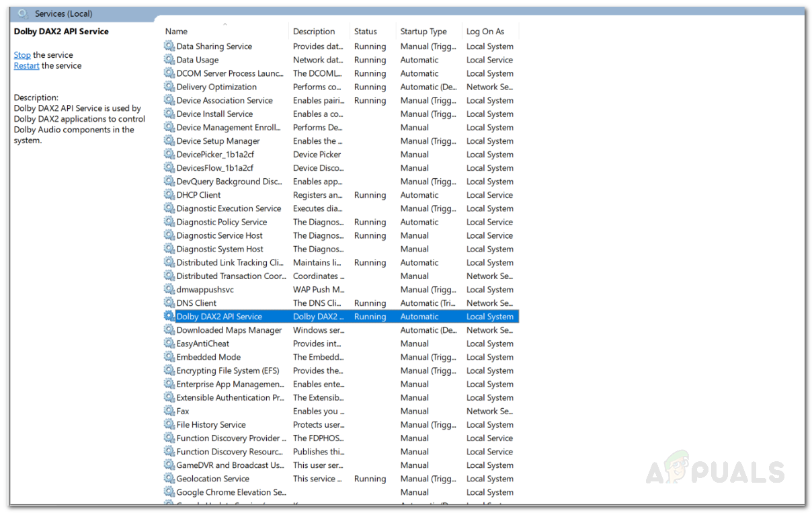Image resolution: width=812 pixels, height=513 pixels.
Task: Click the gear icon beside Dolby DAX2 API Service
Action: [169, 317]
